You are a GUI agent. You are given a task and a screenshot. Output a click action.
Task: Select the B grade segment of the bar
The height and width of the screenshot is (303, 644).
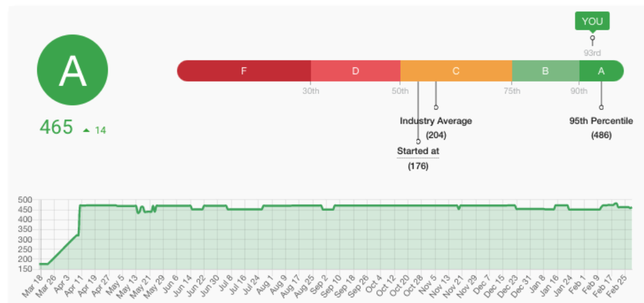[546, 70]
